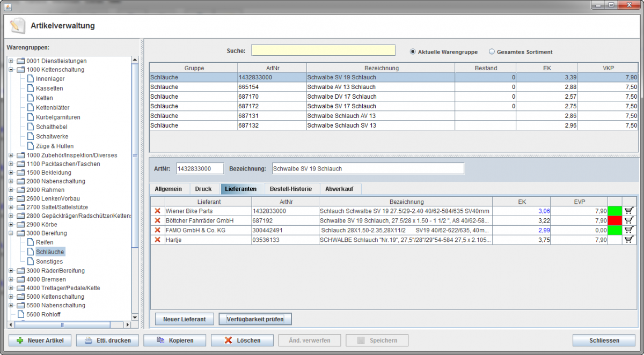Click red availability status for Böttcher

coord(614,220)
